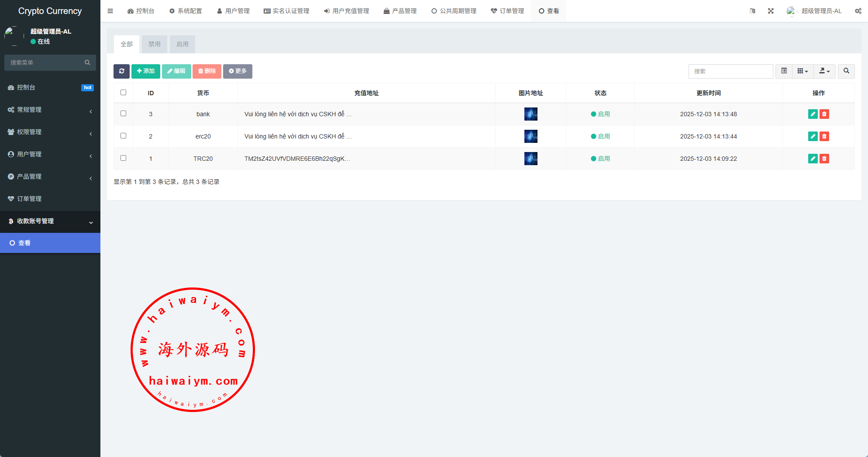
Task: Select the checkbox for the TRC20 row
Action: pos(124,158)
